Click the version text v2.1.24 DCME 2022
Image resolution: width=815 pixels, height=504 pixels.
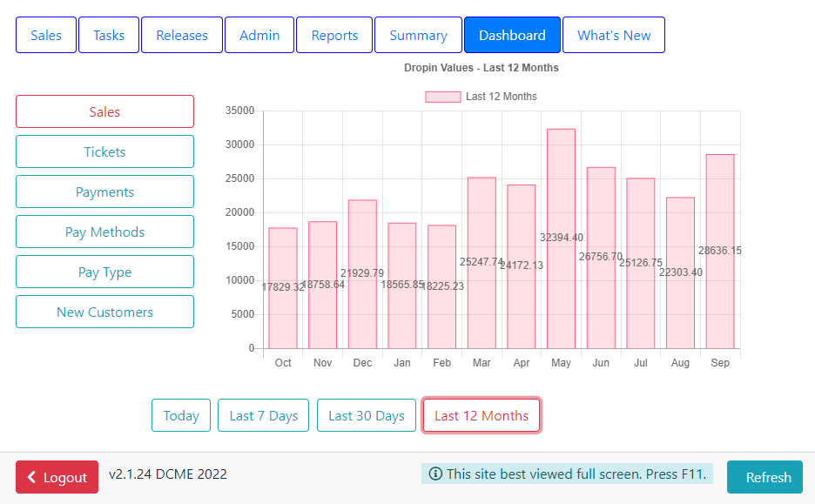tap(168, 474)
